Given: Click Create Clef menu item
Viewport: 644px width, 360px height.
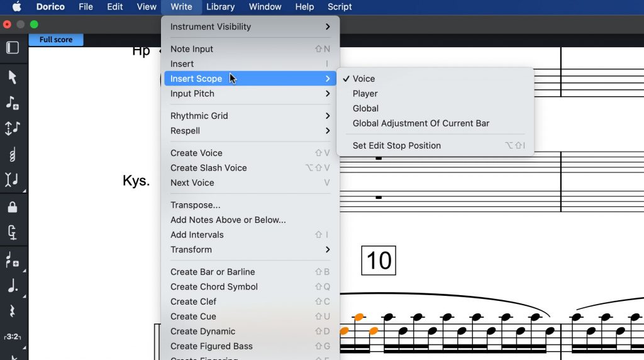Looking at the screenshot, I should point(250,301).
